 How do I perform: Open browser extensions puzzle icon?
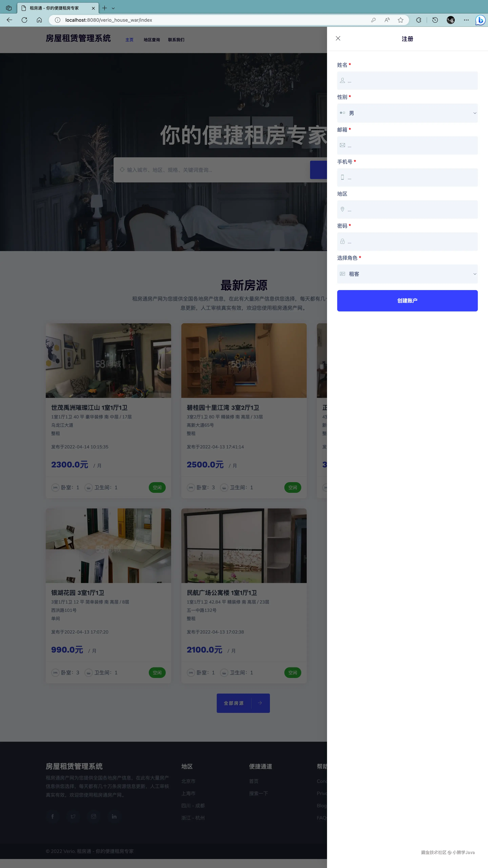419,20
